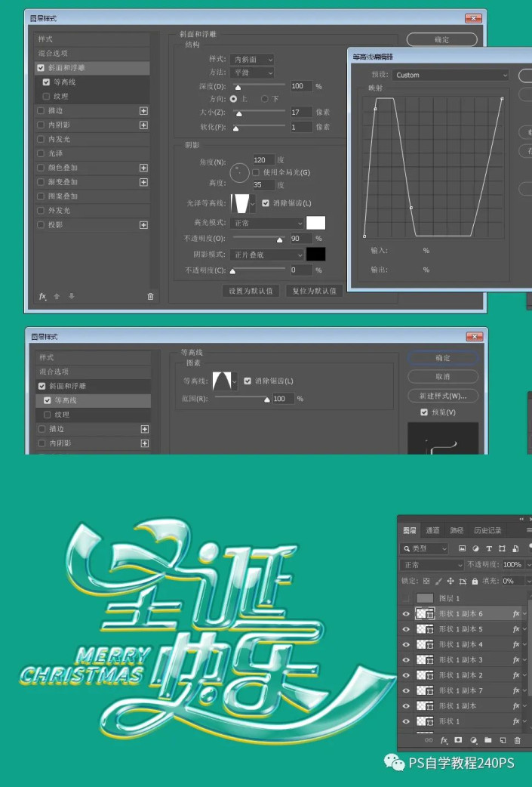Lock all with padlock icon
This screenshot has height=787, width=532.
click(475, 581)
